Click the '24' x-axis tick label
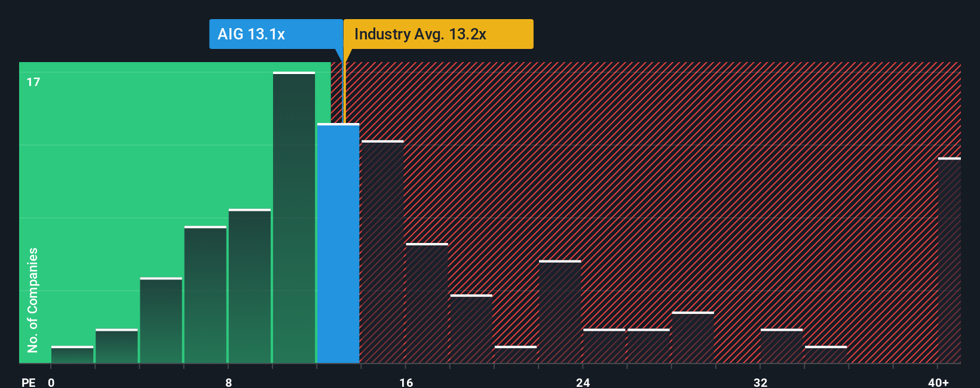980x388 pixels. point(583,382)
